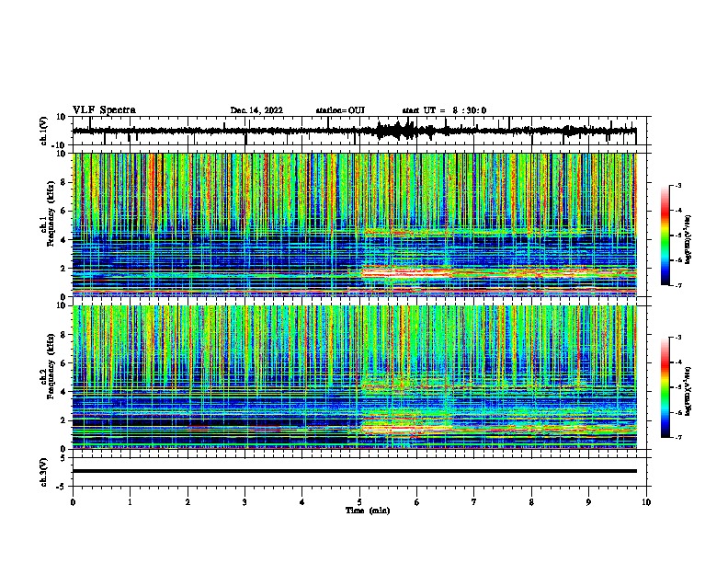This screenshot has width=728, height=563.
Task: Click the ch.2 "Frequency (kHz)" axis label
Action: tap(51, 366)
